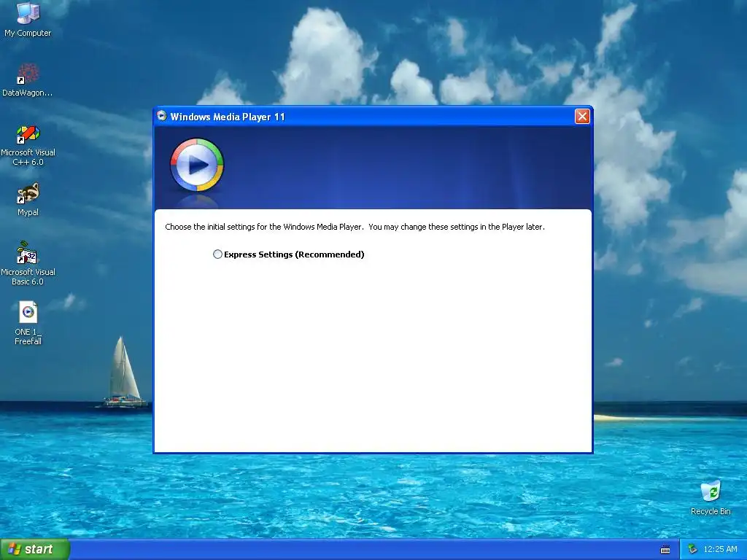This screenshot has width=747, height=560.
Task: Click the Windows Media Player 11 title text
Action: (x=228, y=117)
